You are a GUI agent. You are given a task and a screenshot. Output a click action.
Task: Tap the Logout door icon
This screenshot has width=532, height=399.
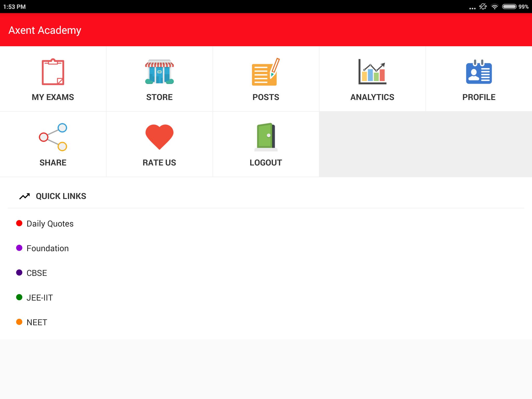(x=266, y=137)
